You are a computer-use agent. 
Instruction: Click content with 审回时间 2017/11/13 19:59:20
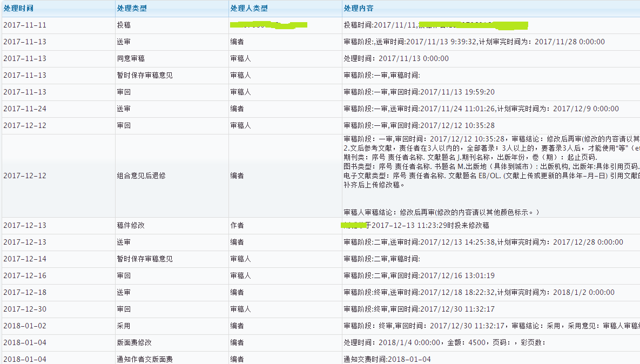(419, 92)
